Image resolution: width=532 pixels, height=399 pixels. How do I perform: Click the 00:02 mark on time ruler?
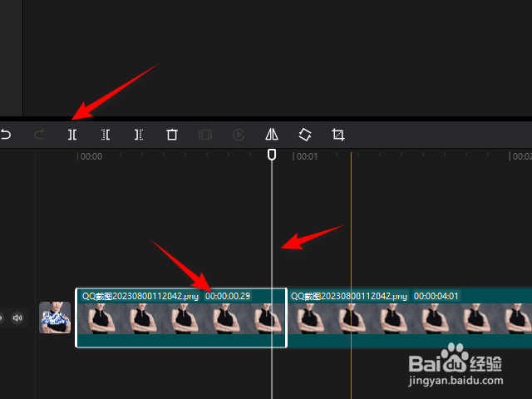520,156
